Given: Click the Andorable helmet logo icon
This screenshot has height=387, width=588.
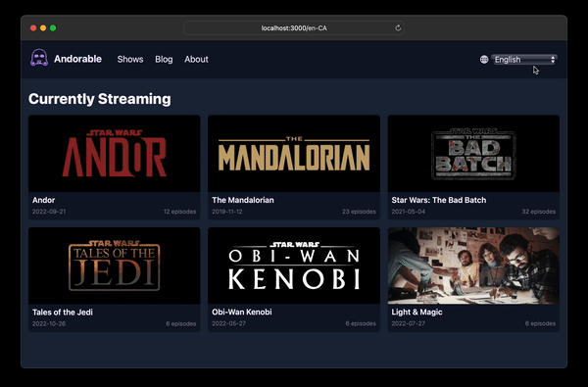Looking at the screenshot, I should [x=39, y=58].
